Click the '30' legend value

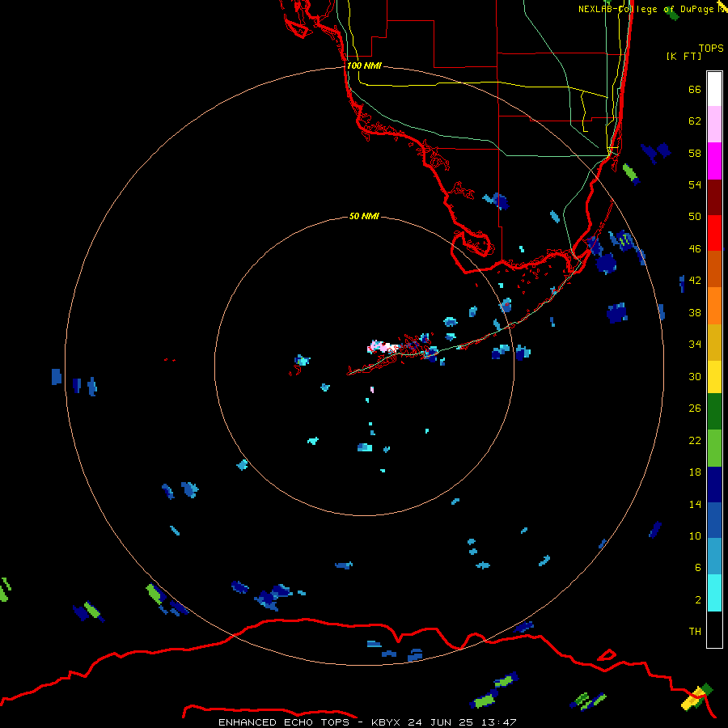tap(695, 376)
